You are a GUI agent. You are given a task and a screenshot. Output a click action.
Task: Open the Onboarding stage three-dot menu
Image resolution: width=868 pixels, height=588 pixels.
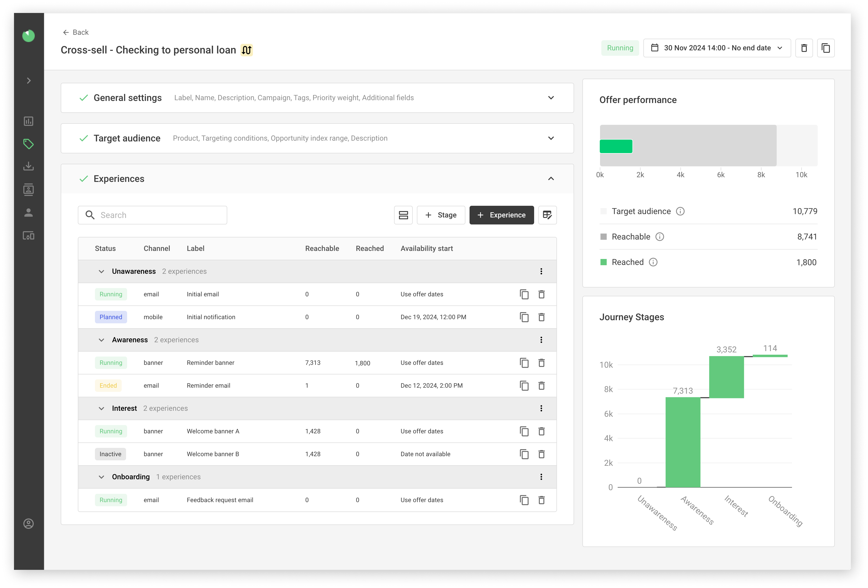(541, 477)
